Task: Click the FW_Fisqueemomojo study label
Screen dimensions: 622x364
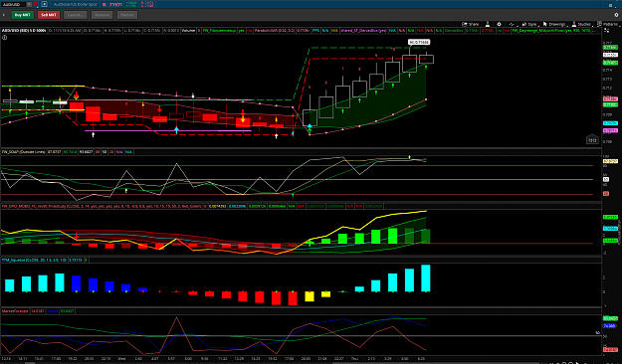Action: coord(219,30)
